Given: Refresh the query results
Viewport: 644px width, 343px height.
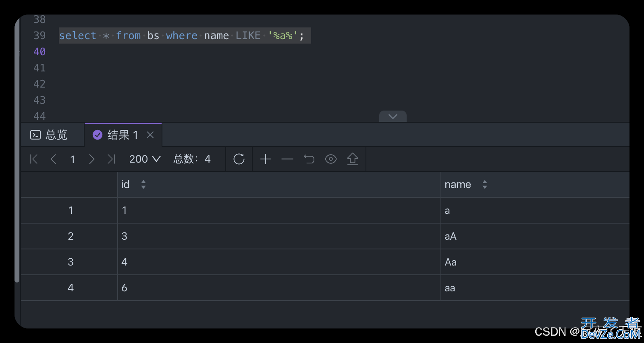Looking at the screenshot, I should click(239, 159).
